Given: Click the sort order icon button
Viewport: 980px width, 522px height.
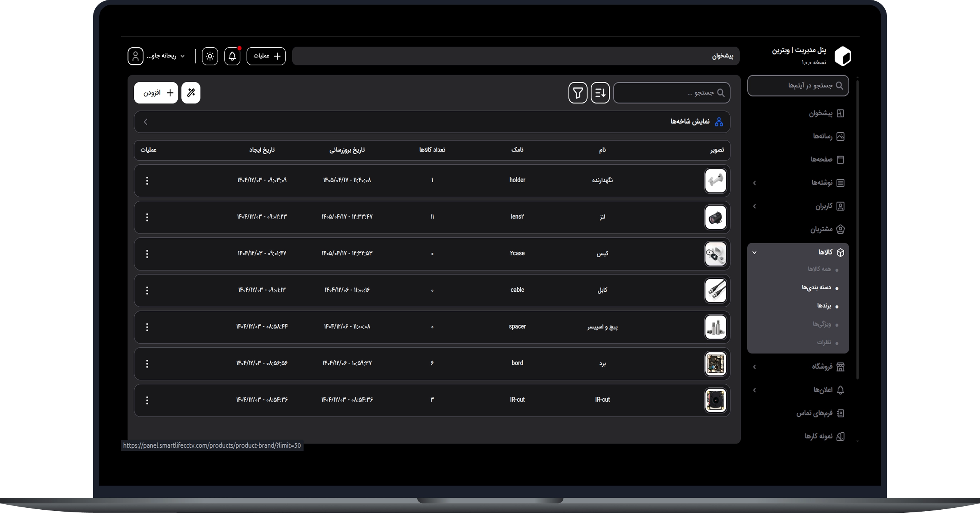Looking at the screenshot, I should pyautogui.click(x=600, y=93).
